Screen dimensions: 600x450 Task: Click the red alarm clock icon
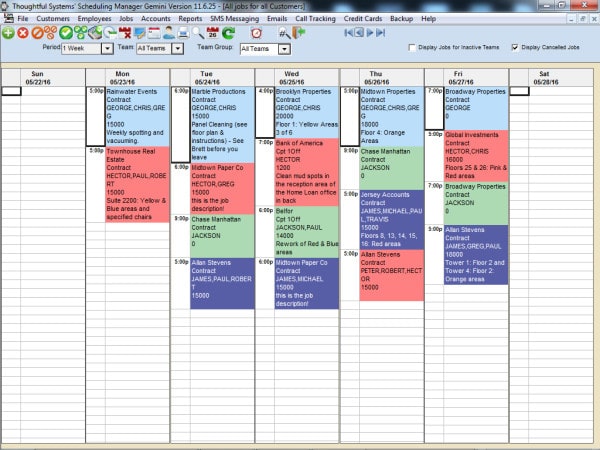256,33
